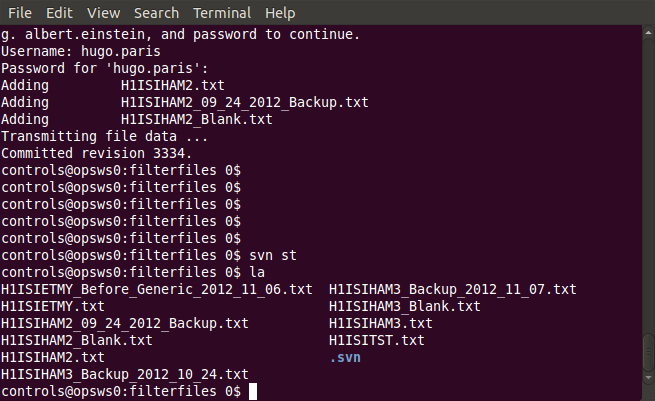
Task: Open the Edit menu
Action: [59, 13]
